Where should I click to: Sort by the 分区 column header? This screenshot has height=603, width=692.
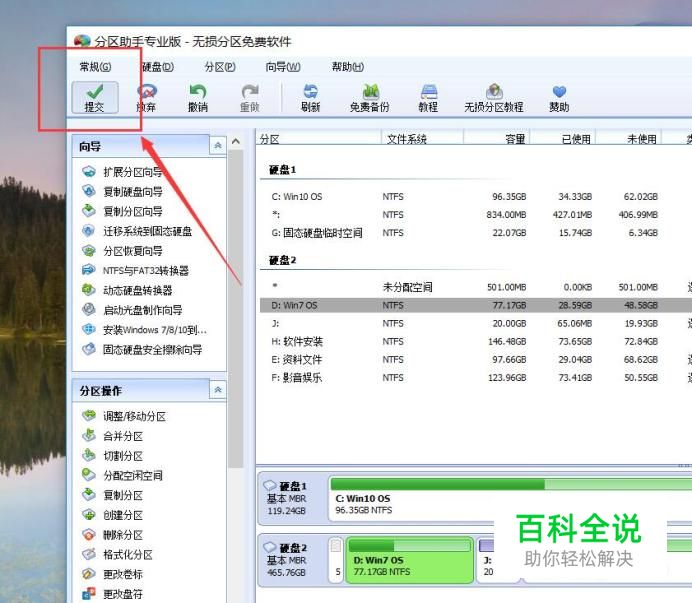pyautogui.click(x=318, y=139)
